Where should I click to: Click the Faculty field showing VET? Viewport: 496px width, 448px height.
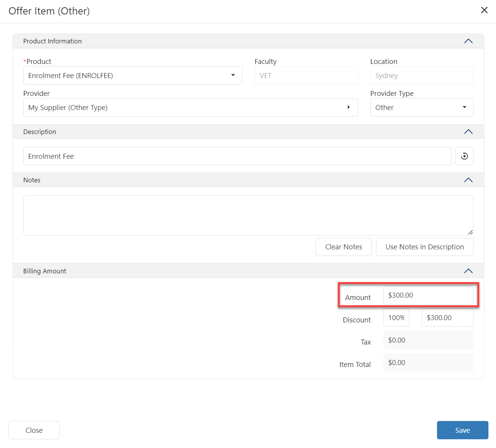click(x=306, y=75)
